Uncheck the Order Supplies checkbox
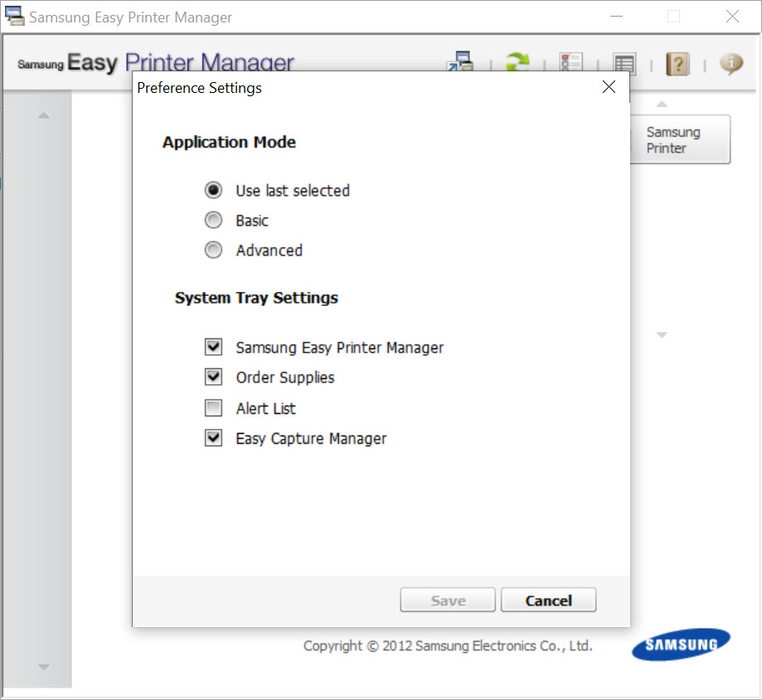The image size is (762, 700). pyautogui.click(x=213, y=377)
